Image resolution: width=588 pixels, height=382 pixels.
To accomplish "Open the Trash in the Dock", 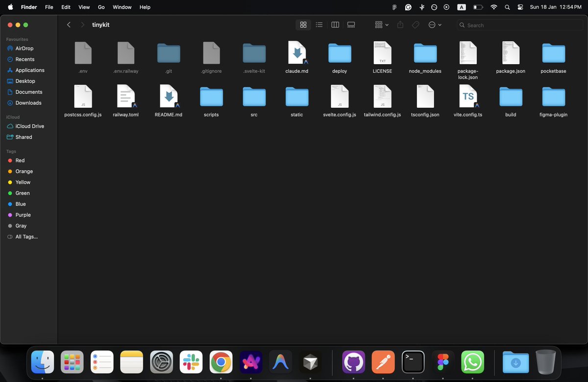I will pyautogui.click(x=545, y=362).
